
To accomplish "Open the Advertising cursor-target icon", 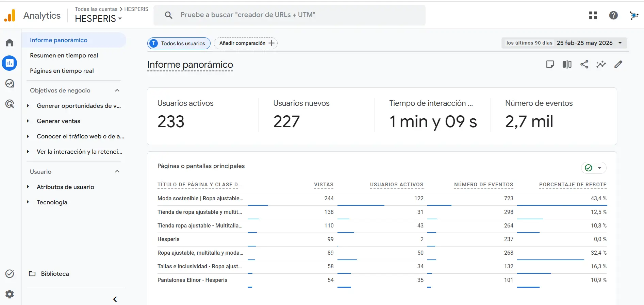I will pos(10,104).
